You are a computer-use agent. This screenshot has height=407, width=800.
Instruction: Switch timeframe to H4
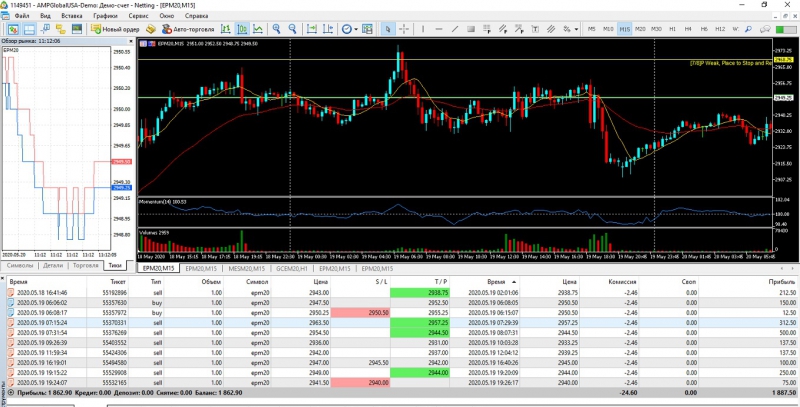coord(688,29)
